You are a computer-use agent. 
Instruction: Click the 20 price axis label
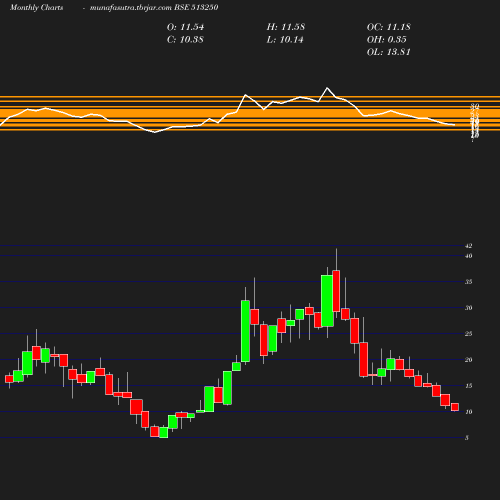coord(469,360)
